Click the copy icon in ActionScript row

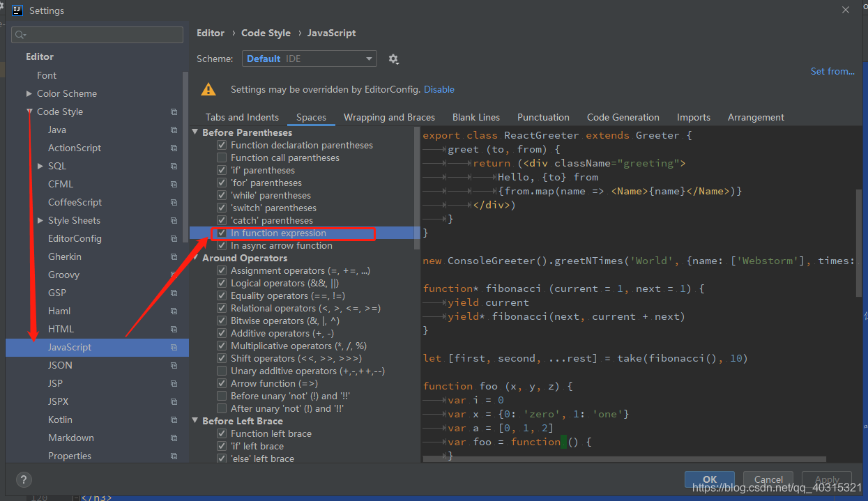tap(174, 148)
